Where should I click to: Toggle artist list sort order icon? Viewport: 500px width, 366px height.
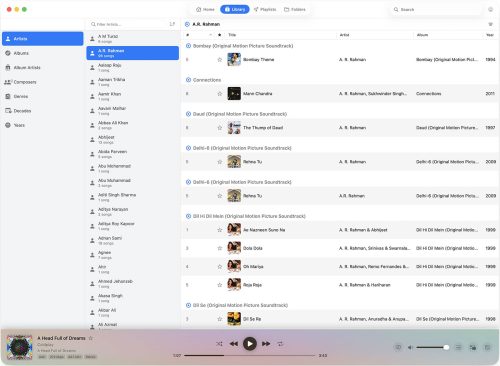(172, 24)
